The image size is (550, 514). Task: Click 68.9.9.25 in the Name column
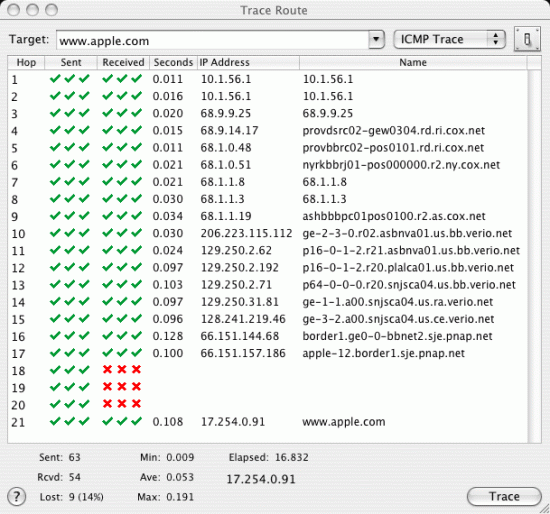click(x=328, y=113)
